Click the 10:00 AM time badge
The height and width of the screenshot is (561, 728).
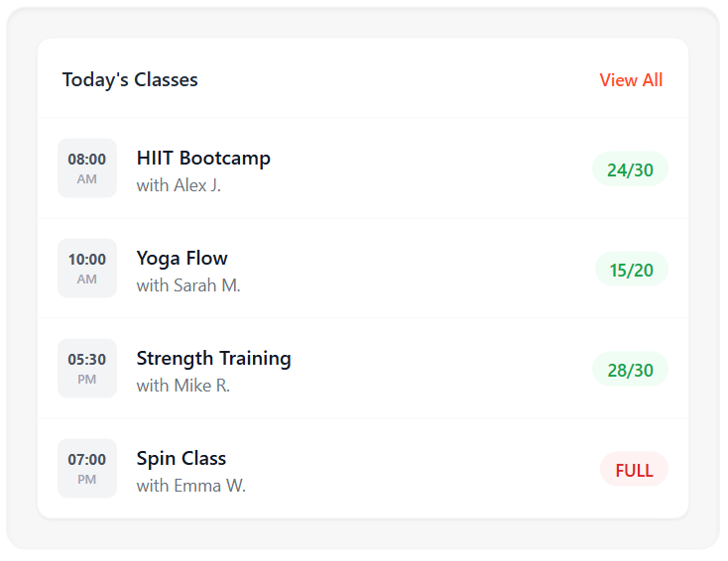tap(87, 268)
